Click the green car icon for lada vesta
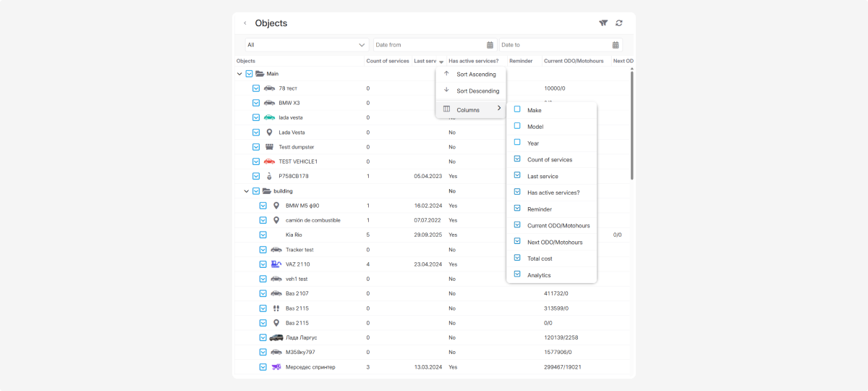Viewport: 868px width, 391px height. 269,117
